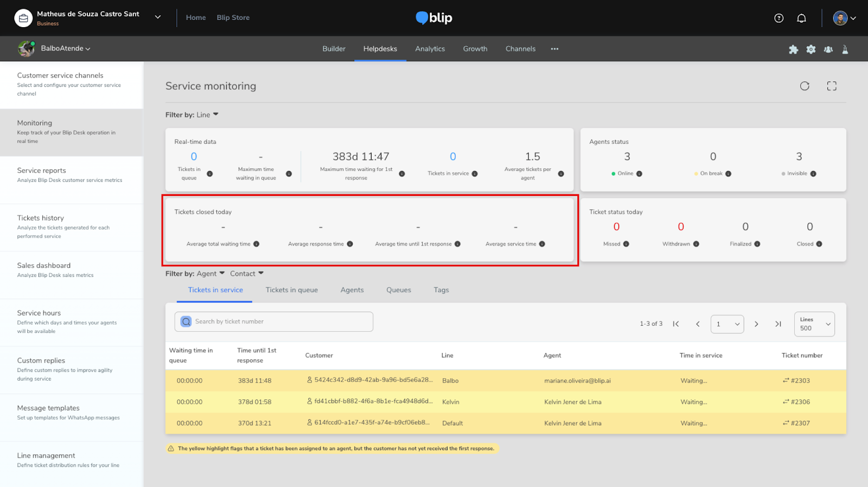Expand the BalboAtende bot selector
The height and width of the screenshot is (487, 868).
pos(65,48)
